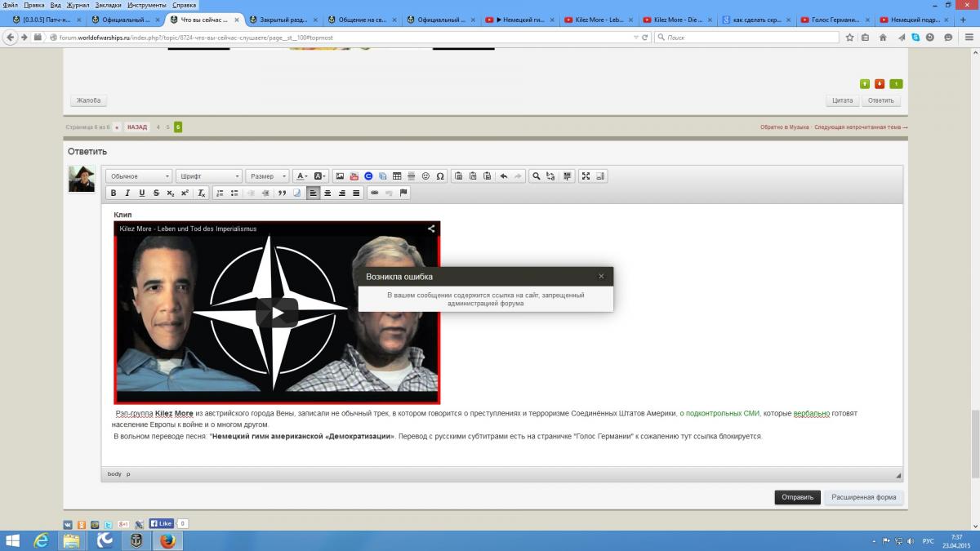Open the 'Закладки' menu

108,5
